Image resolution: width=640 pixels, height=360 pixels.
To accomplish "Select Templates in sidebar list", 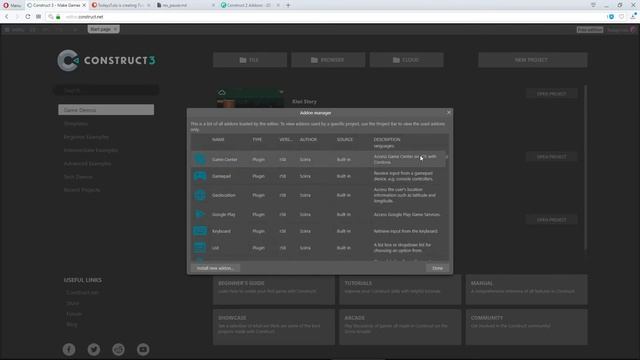I will tap(76, 124).
